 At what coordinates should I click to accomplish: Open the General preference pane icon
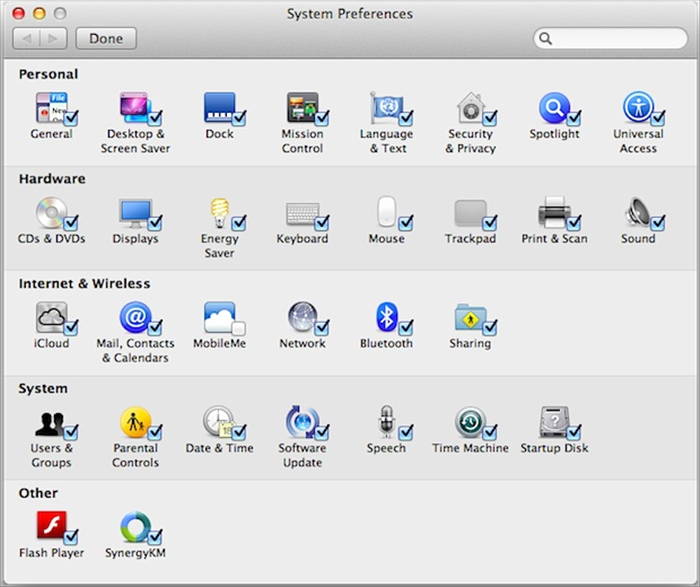pyautogui.click(x=51, y=108)
